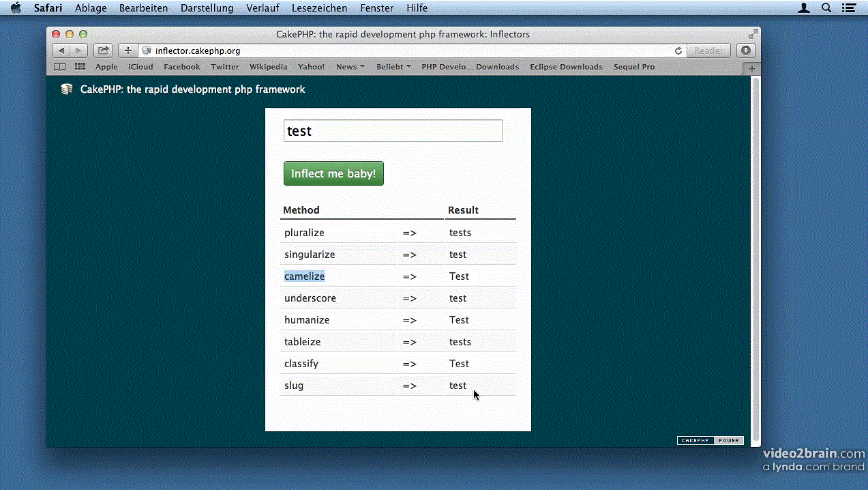Show Top Sites grid icon

(x=80, y=67)
